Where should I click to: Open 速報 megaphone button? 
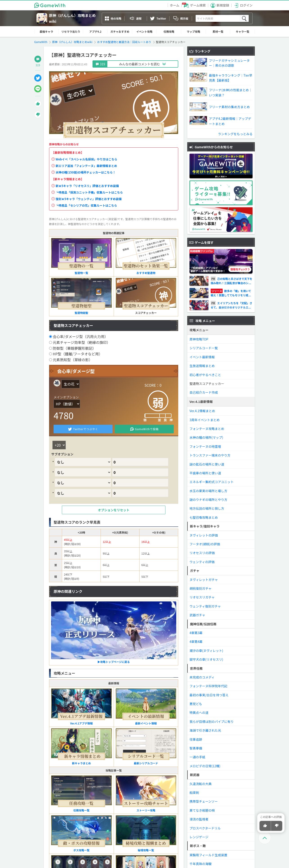coord(135,18)
